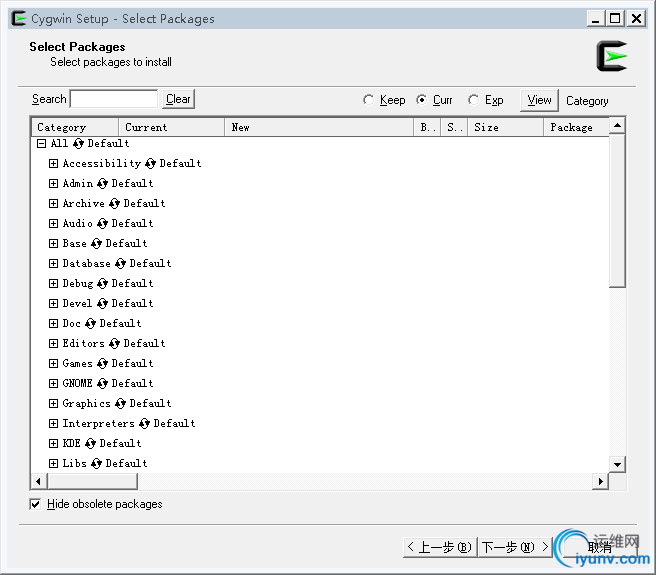Click the Default text on Devel row

132,304
